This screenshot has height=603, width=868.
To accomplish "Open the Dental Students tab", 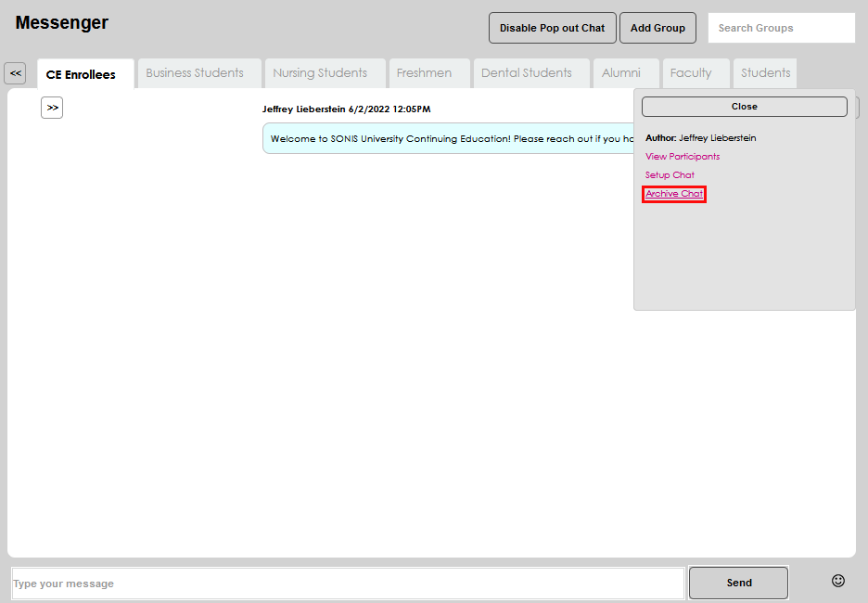I will click(x=531, y=73).
